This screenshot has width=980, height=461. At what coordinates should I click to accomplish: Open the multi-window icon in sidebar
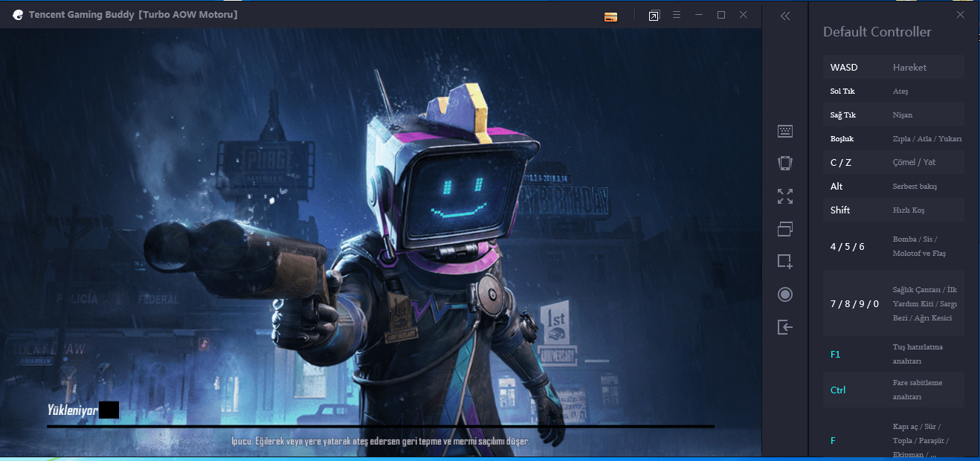pos(784,229)
